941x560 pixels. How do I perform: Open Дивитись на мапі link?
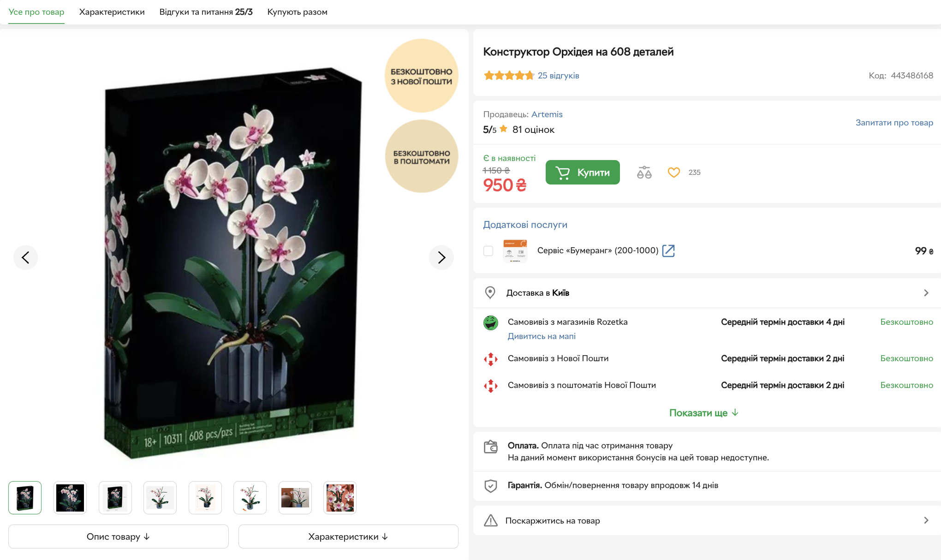tap(542, 336)
